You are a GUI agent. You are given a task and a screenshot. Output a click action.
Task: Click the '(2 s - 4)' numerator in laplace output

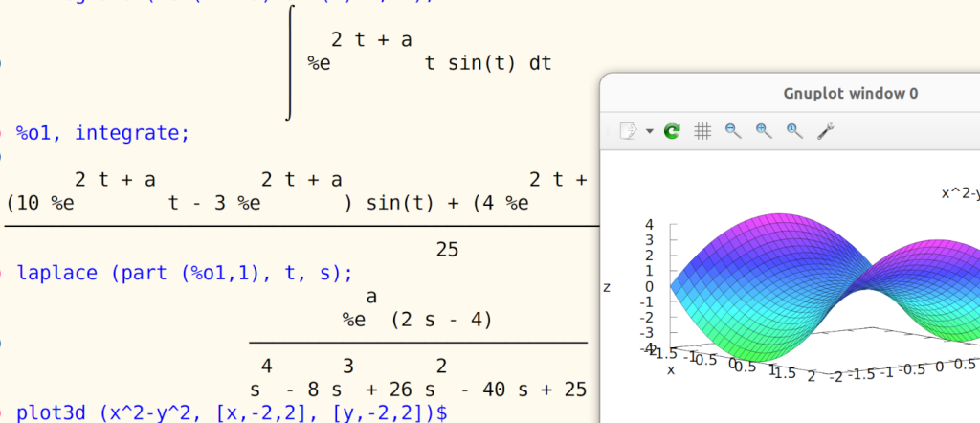[x=442, y=321]
